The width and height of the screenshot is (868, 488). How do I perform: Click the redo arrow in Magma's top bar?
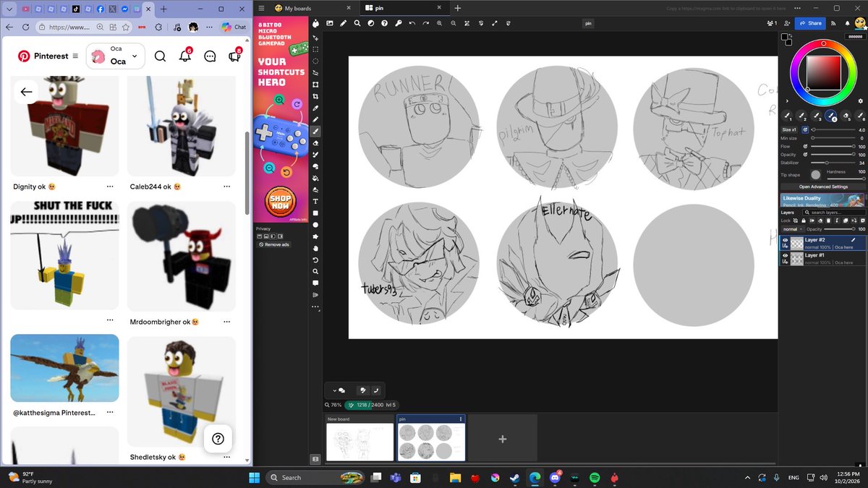tap(425, 23)
